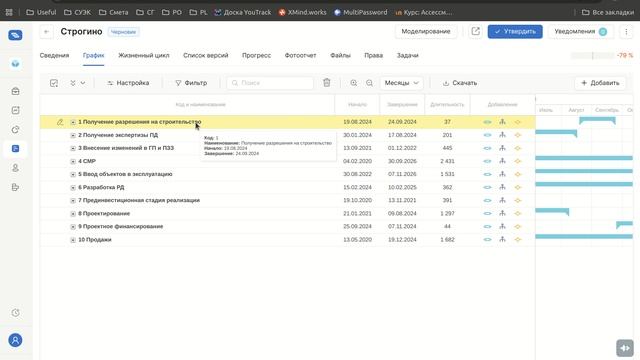Toggle the select-all checkbox in the toolbar

tap(54, 83)
